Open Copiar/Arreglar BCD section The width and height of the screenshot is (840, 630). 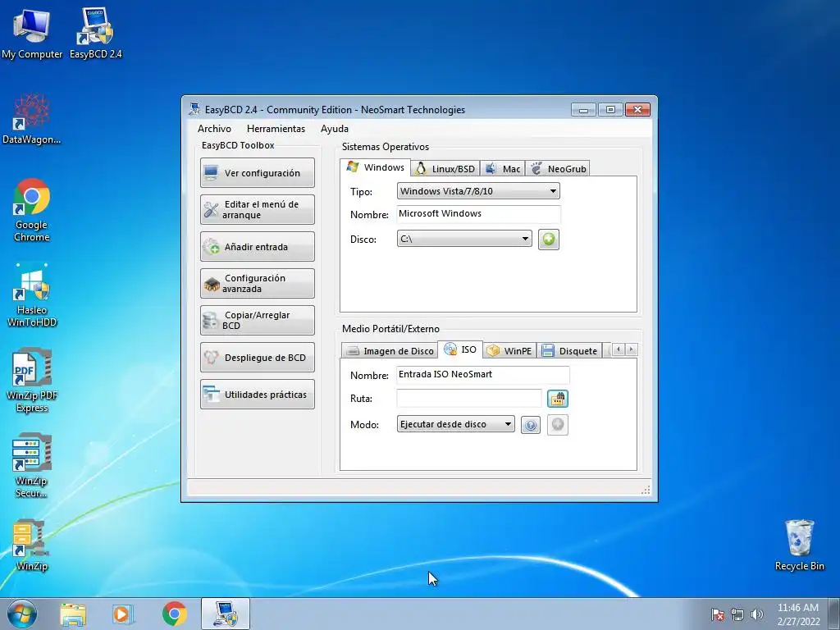(257, 321)
